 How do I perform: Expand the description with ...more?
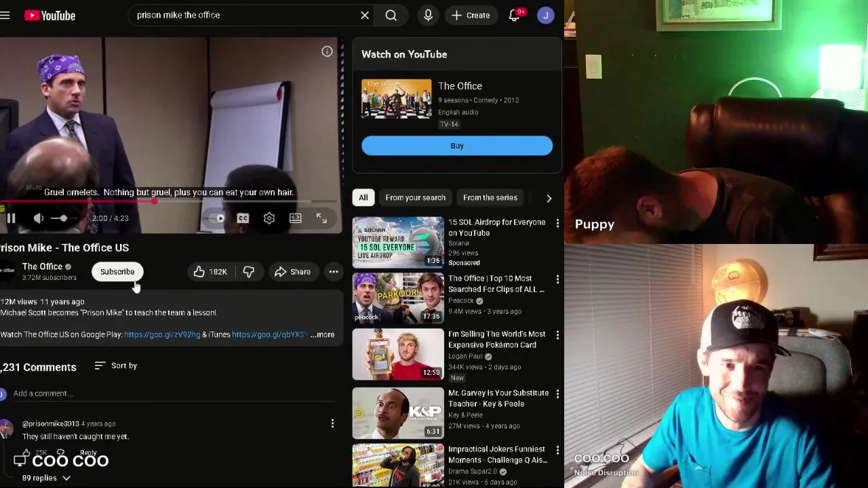click(x=322, y=335)
